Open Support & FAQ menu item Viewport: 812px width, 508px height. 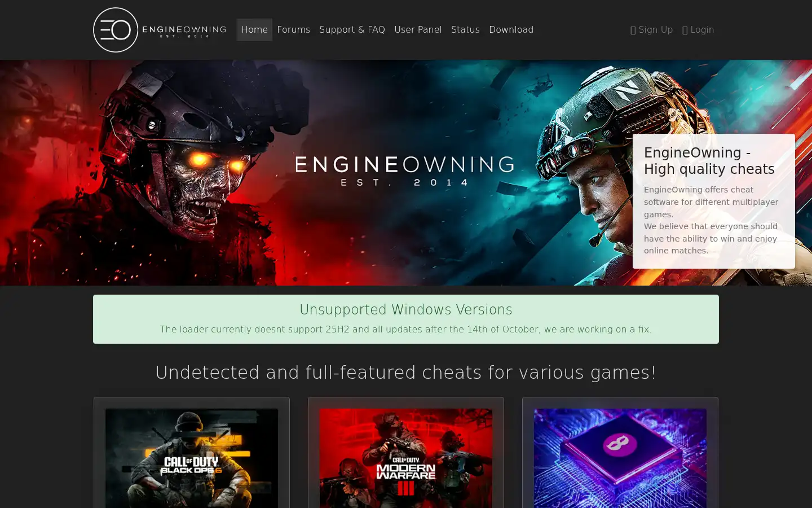pos(352,30)
